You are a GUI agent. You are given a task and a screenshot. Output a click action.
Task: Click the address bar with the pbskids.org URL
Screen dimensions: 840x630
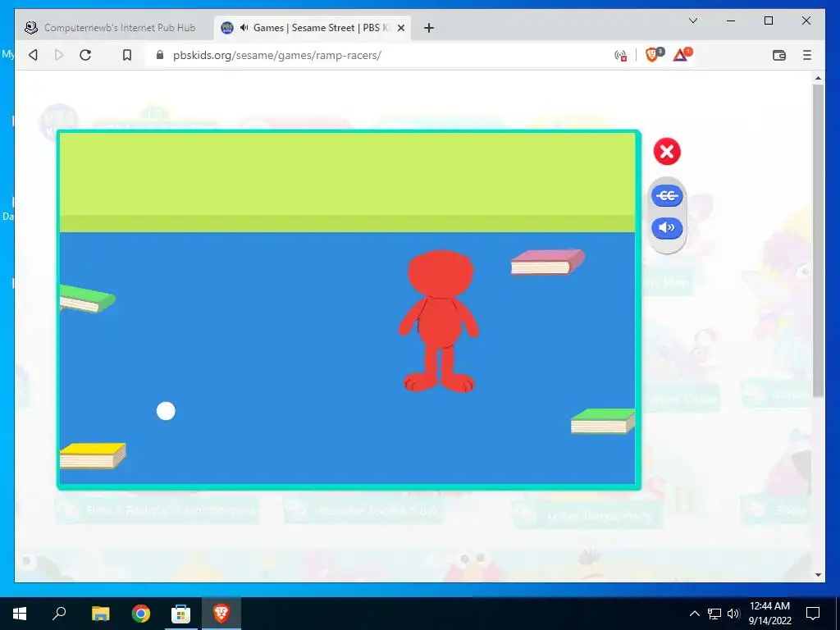coord(276,55)
